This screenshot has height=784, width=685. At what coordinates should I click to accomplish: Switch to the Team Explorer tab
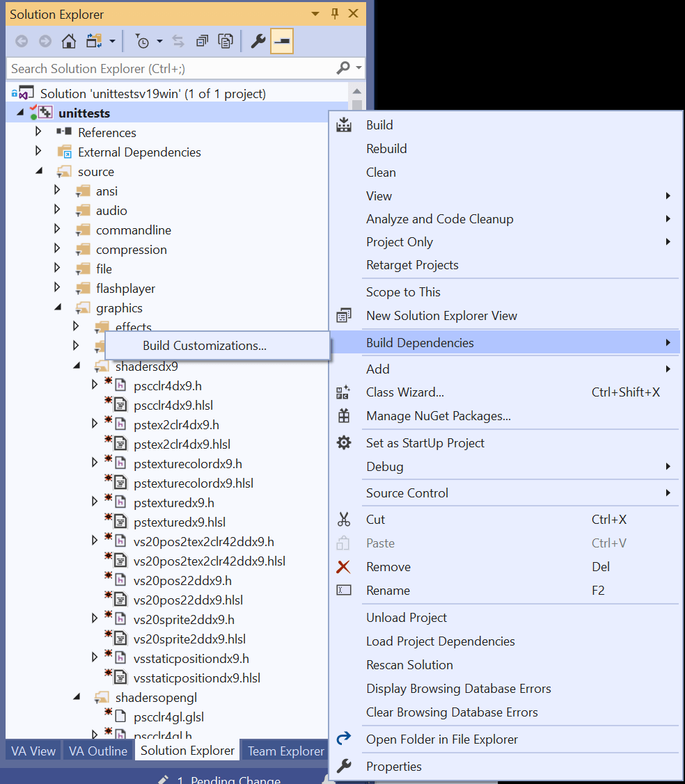pos(285,751)
